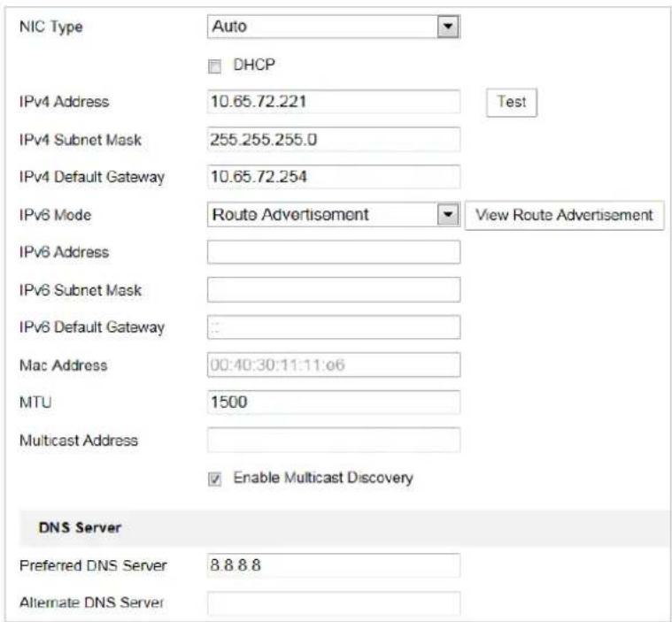Click the IPv6 Default Gateway label
The width and height of the screenshot is (672, 622).
coord(92,327)
